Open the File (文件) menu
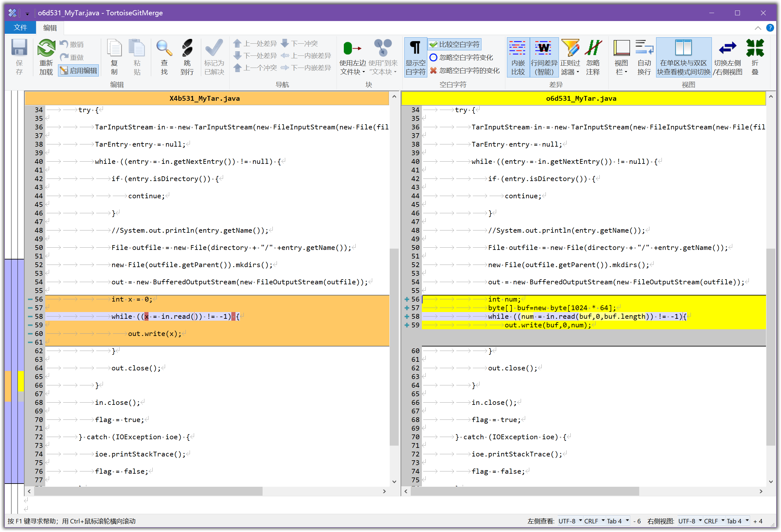This screenshot has width=781, height=532. click(x=20, y=27)
